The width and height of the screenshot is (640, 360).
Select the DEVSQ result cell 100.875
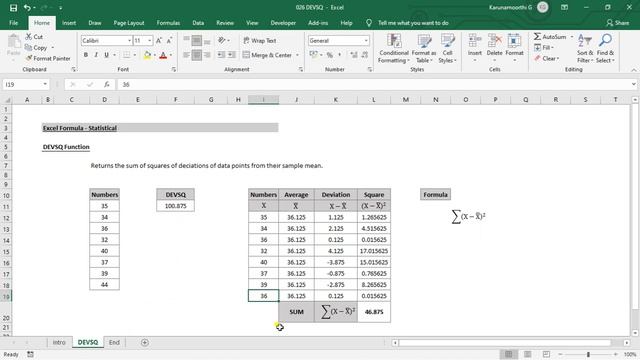point(176,206)
